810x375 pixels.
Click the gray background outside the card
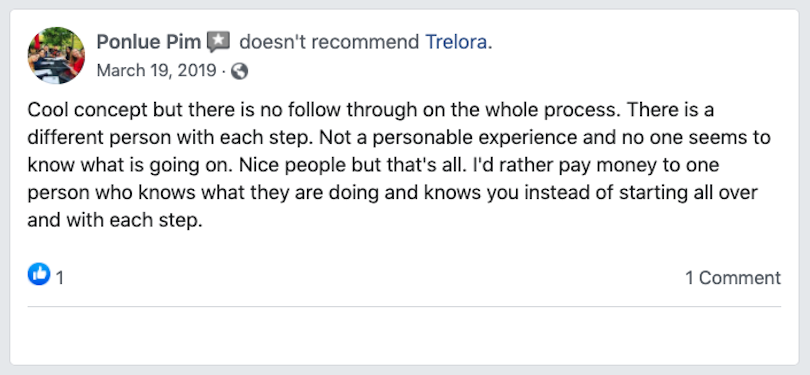click(x=405, y=4)
